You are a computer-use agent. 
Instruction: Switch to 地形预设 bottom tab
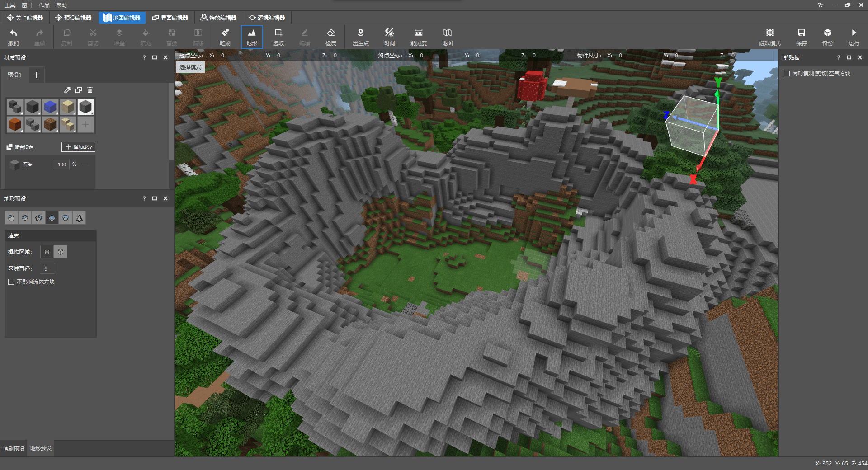coord(41,448)
